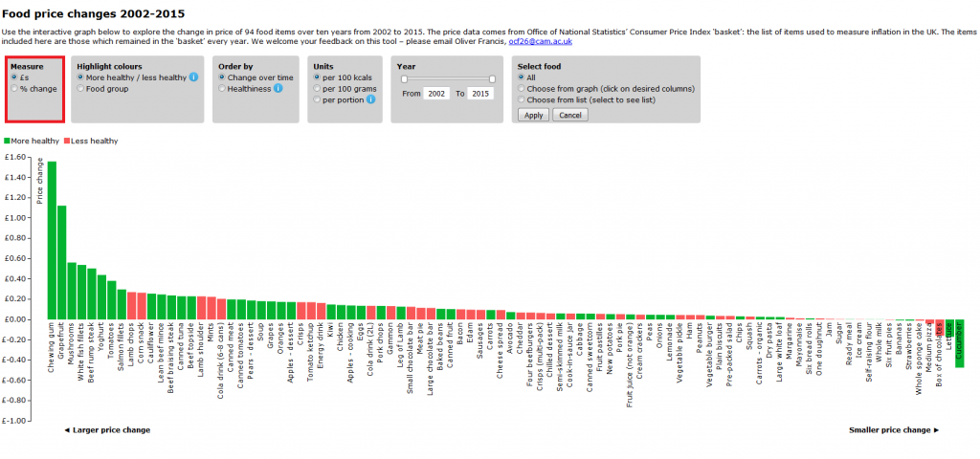Viewport: 980px width, 459px height.
Task: Select Choose from graph food option
Action: 521,88
